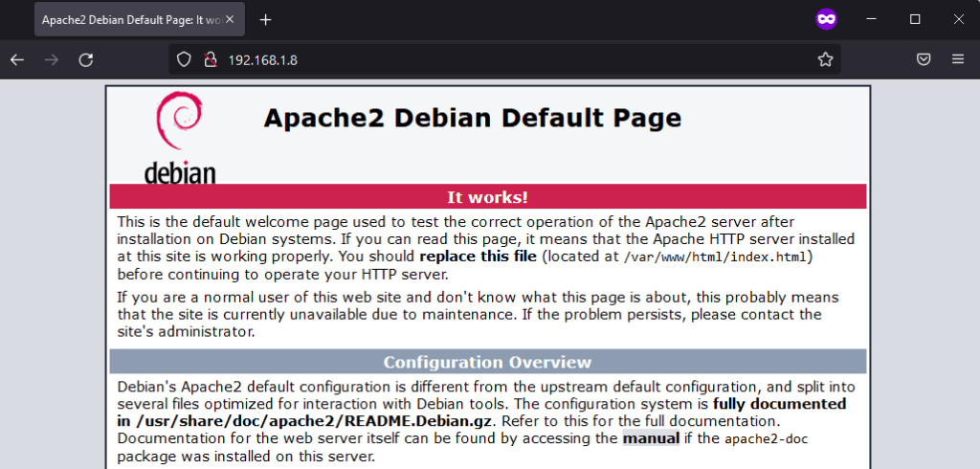Viewport: 980px width, 469px height.
Task: Click the /var/www/html/index.html file path text
Action: pos(716,257)
